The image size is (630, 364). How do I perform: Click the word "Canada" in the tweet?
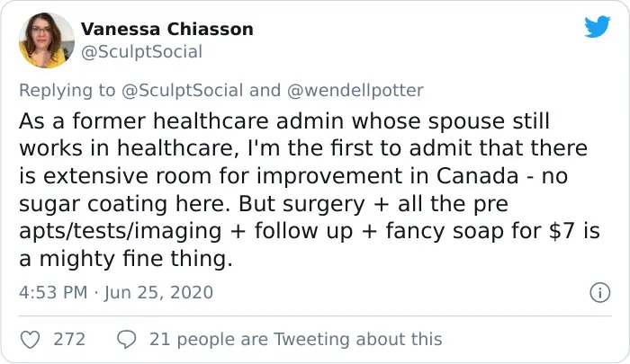pyautogui.click(x=477, y=176)
